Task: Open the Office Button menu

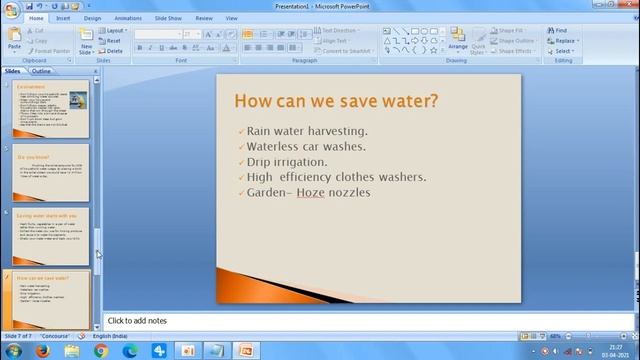Action: tap(11, 10)
